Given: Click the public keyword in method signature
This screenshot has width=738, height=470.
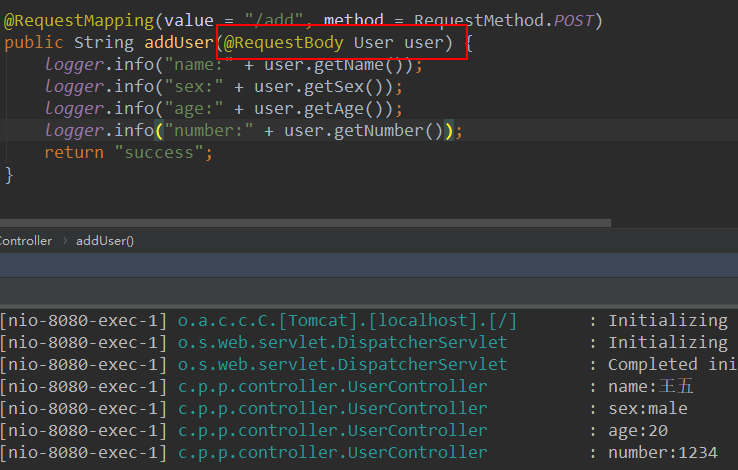Looking at the screenshot, I should pyautogui.click(x=33, y=43).
